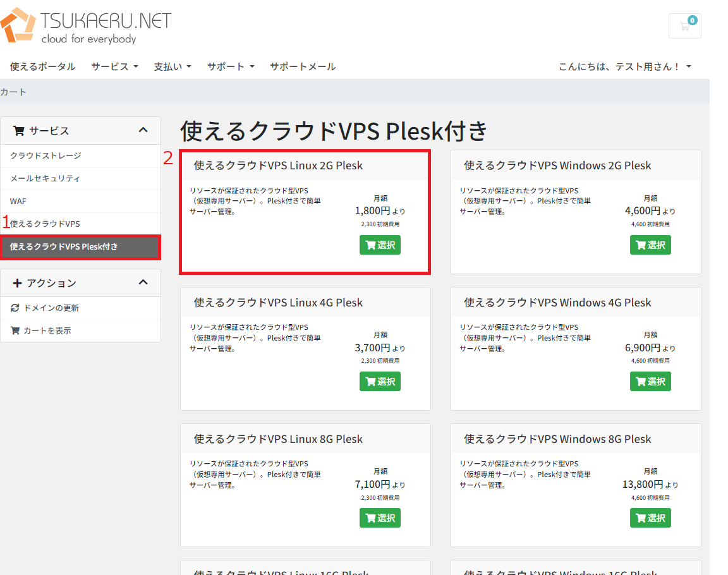The image size is (728, 575).
Task: Click 選択 button for Linux 4G Plesk
Action: pos(380,382)
